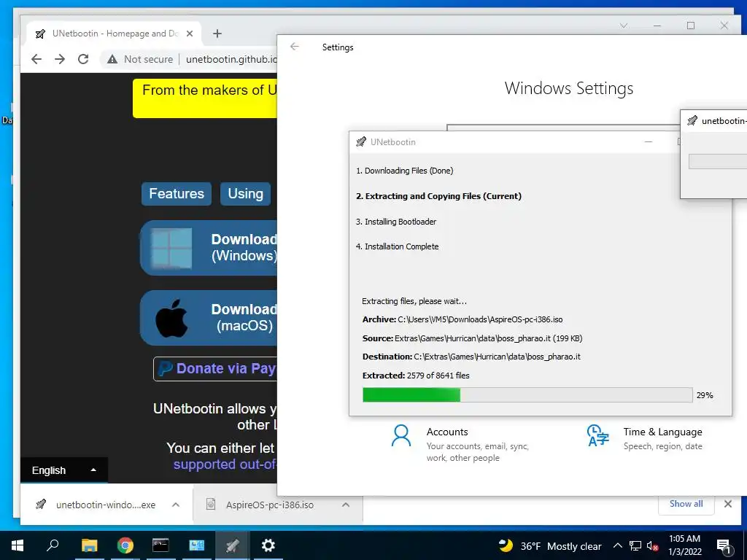The height and width of the screenshot is (560, 747).
Task: Click the Chrome forward arrow
Action: (60, 59)
